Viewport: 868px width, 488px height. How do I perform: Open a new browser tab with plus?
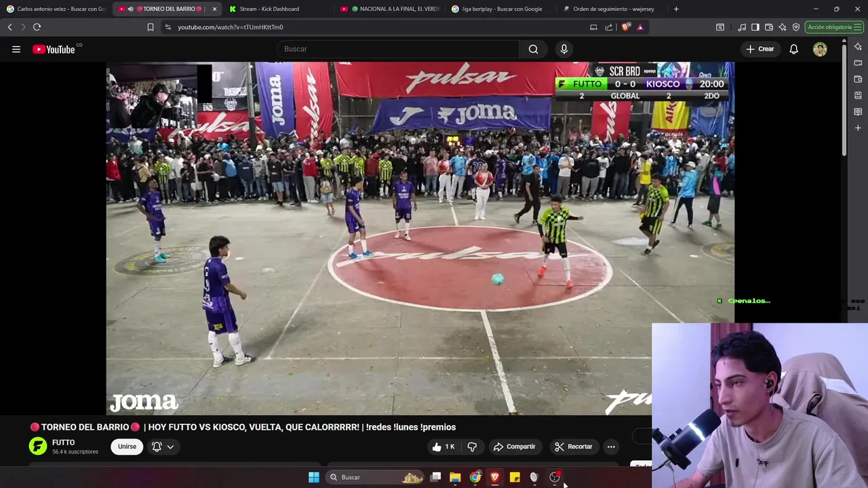(x=676, y=9)
